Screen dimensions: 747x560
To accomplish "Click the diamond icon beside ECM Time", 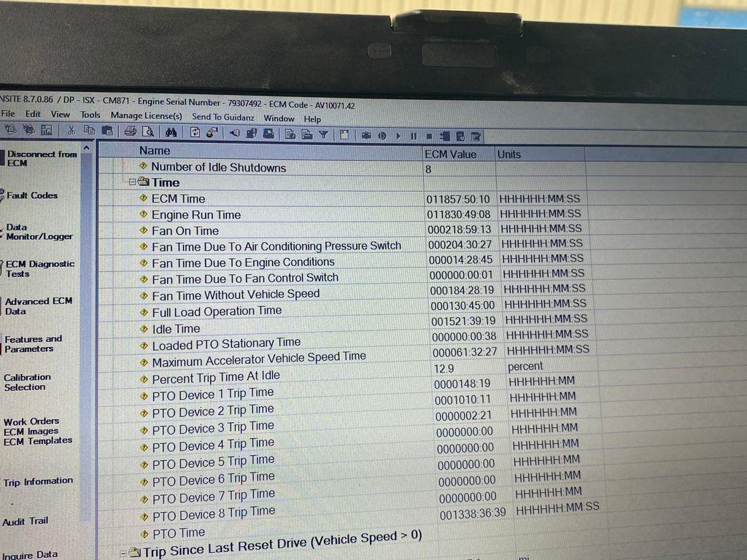I will coord(144,198).
